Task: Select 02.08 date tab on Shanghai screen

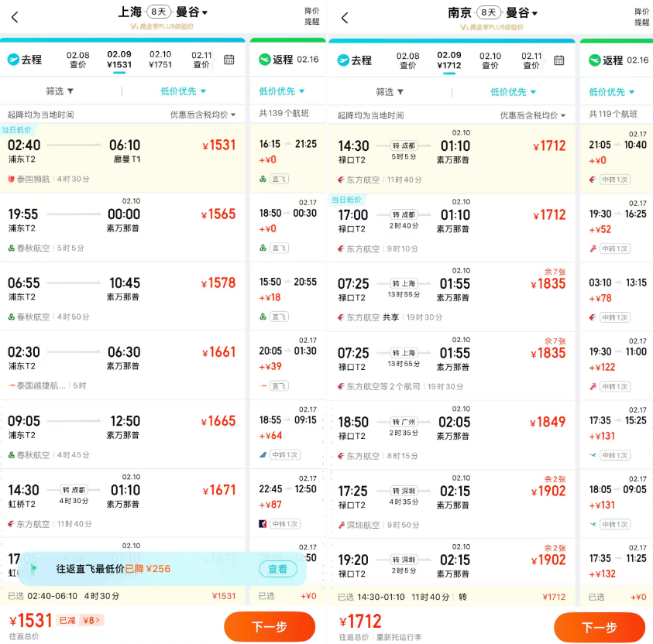Action: [x=78, y=60]
